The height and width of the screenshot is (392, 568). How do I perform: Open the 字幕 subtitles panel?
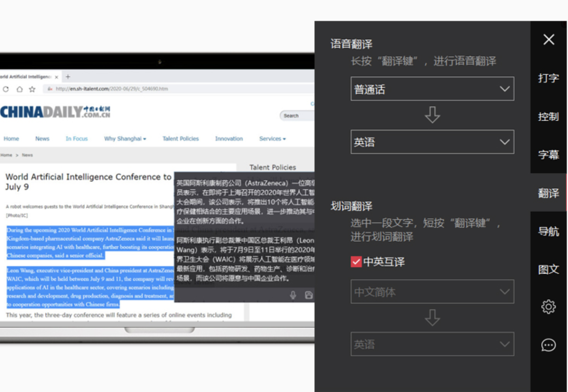click(x=549, y=155)
